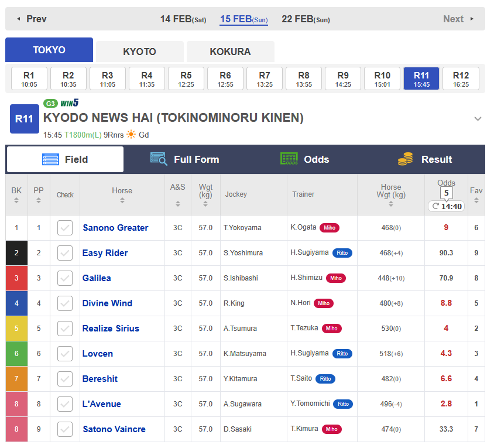Click Miho badge next to N.Hori

pos(324,303)
